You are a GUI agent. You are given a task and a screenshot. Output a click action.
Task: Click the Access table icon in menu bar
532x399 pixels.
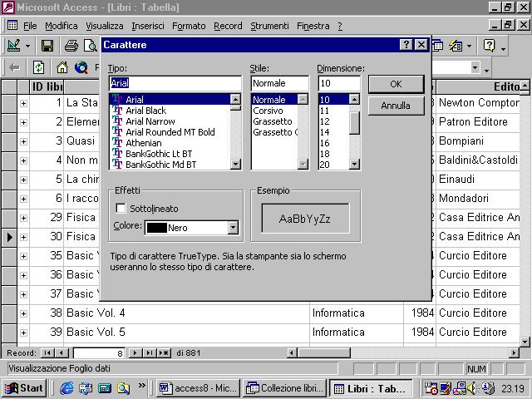pos(12,26)
